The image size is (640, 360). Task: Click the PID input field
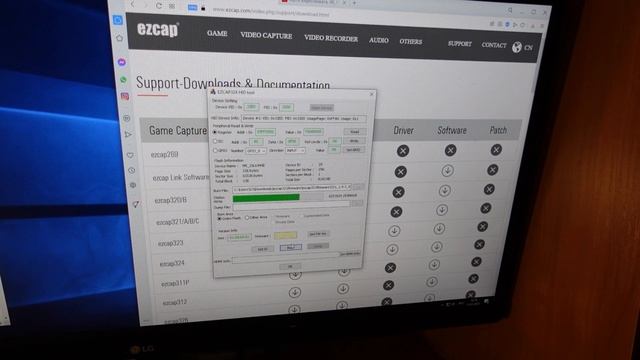286,107
